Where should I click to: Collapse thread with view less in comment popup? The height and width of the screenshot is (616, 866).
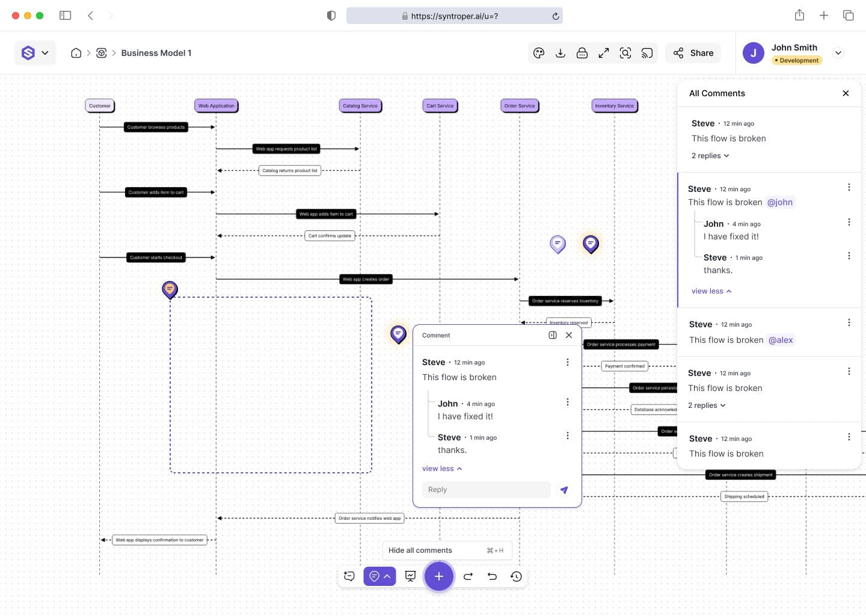pos(442,469)
